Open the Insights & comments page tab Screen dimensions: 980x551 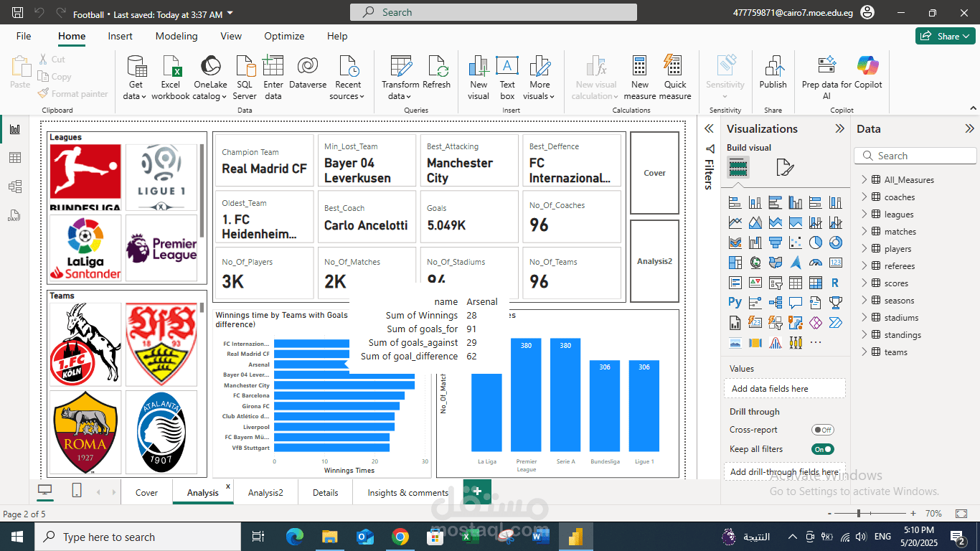pyautogui.click(x=408, y=492)
